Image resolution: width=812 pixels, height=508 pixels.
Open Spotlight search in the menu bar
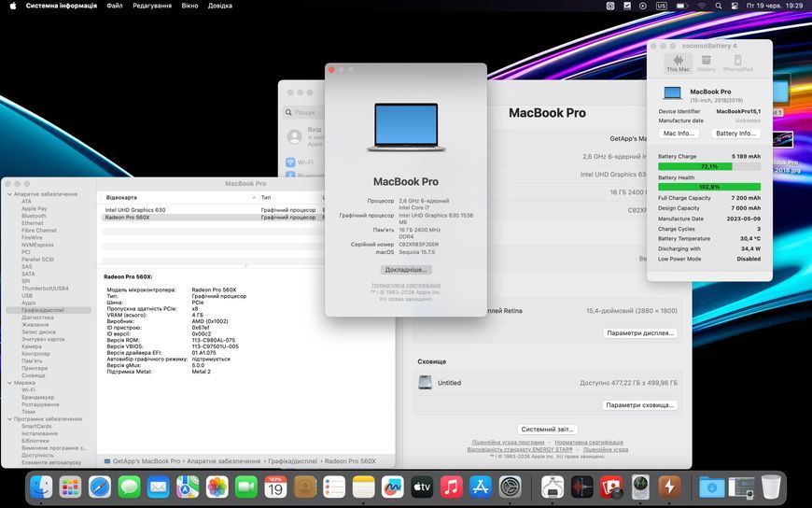719,6
